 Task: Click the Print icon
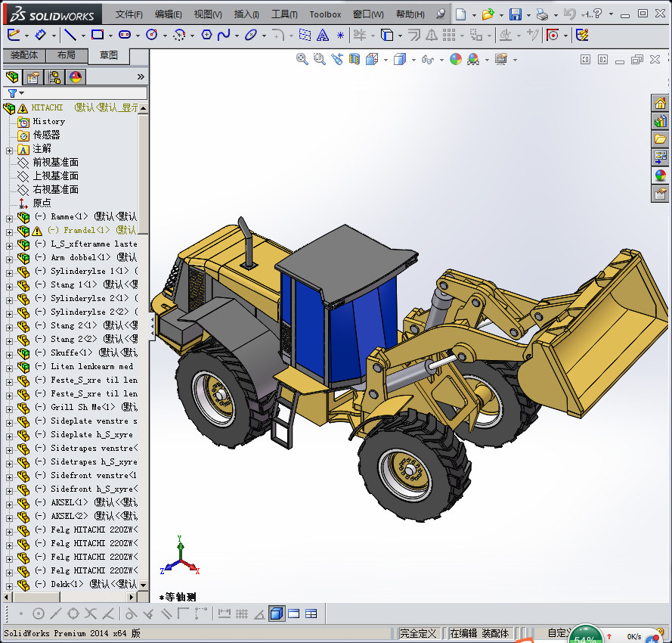542,15
